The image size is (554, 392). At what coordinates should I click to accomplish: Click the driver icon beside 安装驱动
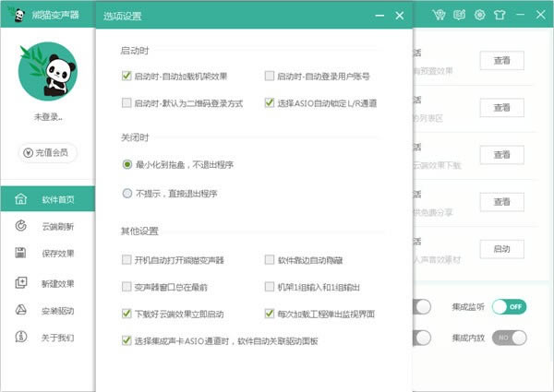tap(21, 310)
